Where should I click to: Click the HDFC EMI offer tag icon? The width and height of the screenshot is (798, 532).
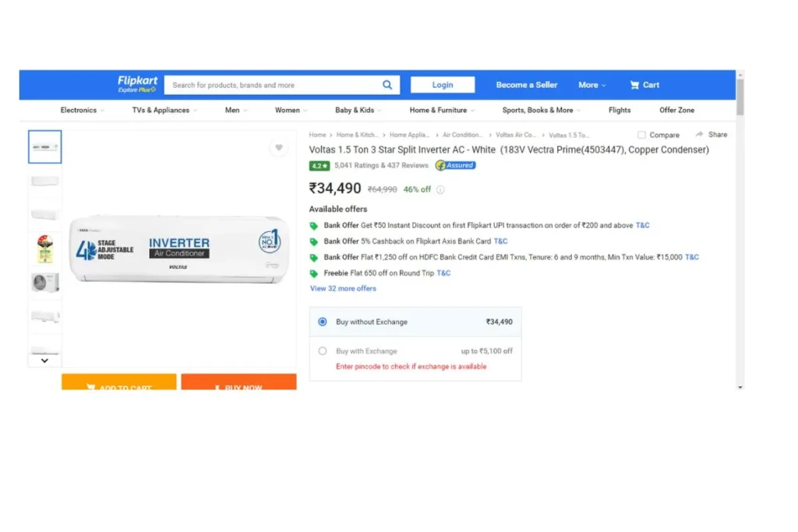(x=314, y=257)
